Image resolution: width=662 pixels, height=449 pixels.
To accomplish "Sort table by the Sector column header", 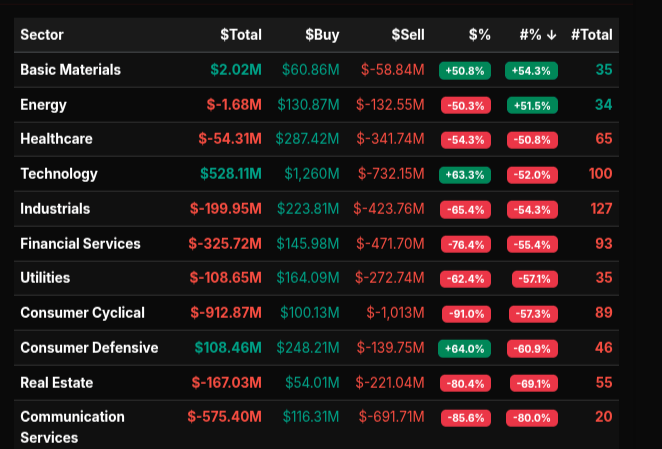I will 42,35.
